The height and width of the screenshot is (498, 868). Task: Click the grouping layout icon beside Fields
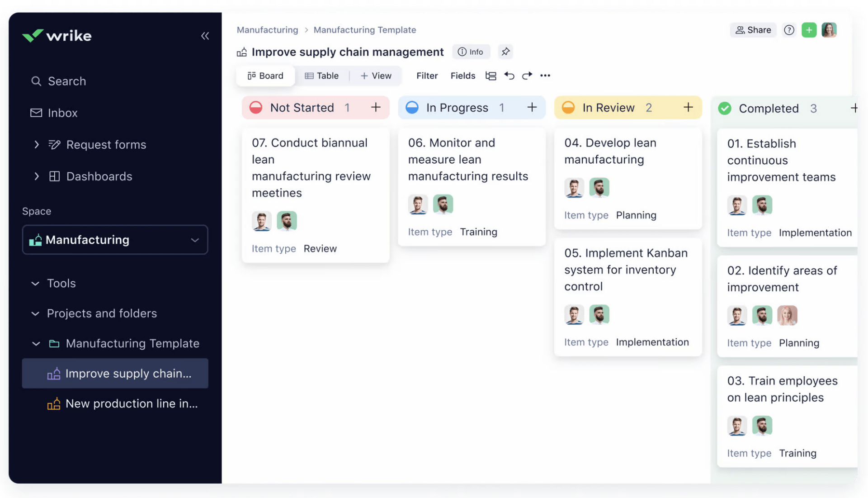[x=491, y=76]
